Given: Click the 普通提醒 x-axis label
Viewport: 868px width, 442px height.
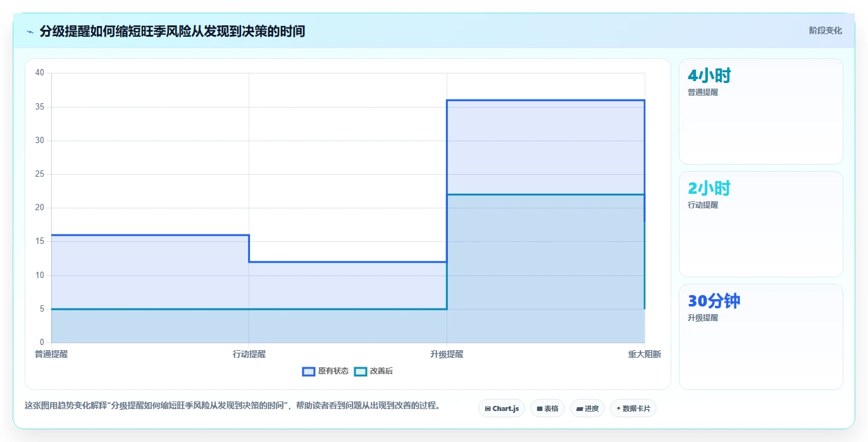Looking at the screenshot, I should coord(51,355).
